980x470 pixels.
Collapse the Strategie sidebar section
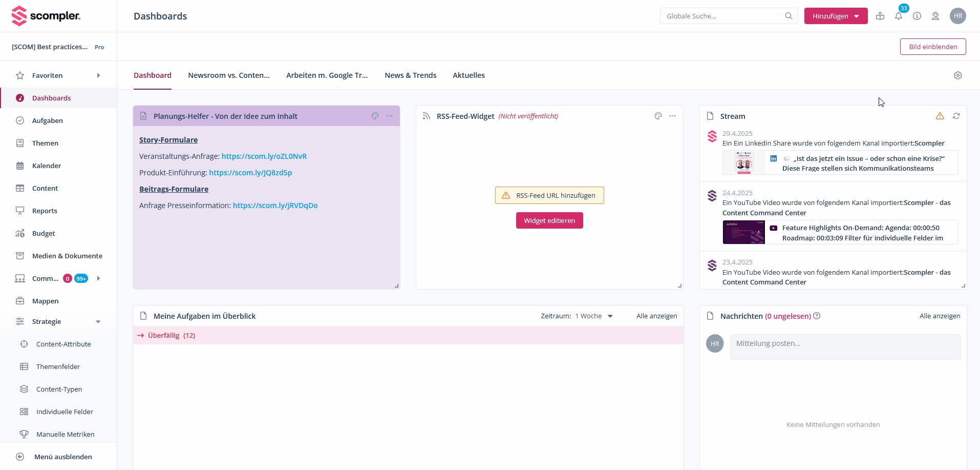(x=98, y=321)
